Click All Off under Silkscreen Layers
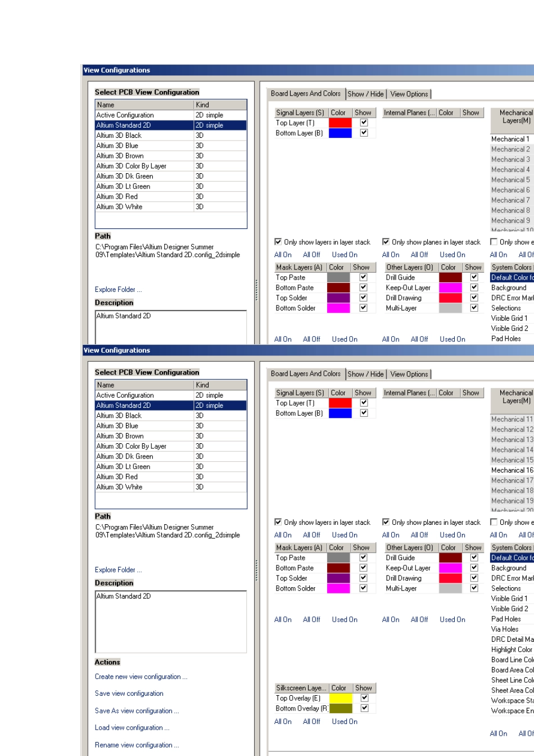The height and width of the screenshot is (756, 534). click(x=311, y=721)
